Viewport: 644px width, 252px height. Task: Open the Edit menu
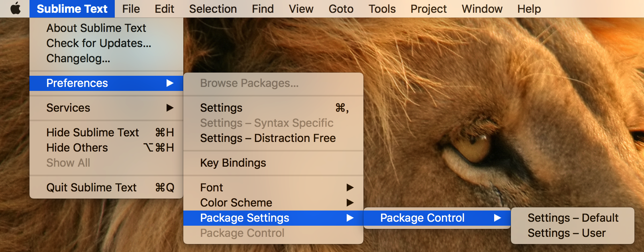click(165, 9)
